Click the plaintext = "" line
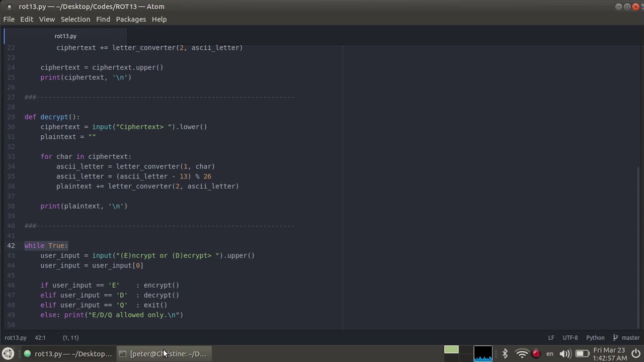Viewport: 644px width, 362px height. [x=68, y=137]
